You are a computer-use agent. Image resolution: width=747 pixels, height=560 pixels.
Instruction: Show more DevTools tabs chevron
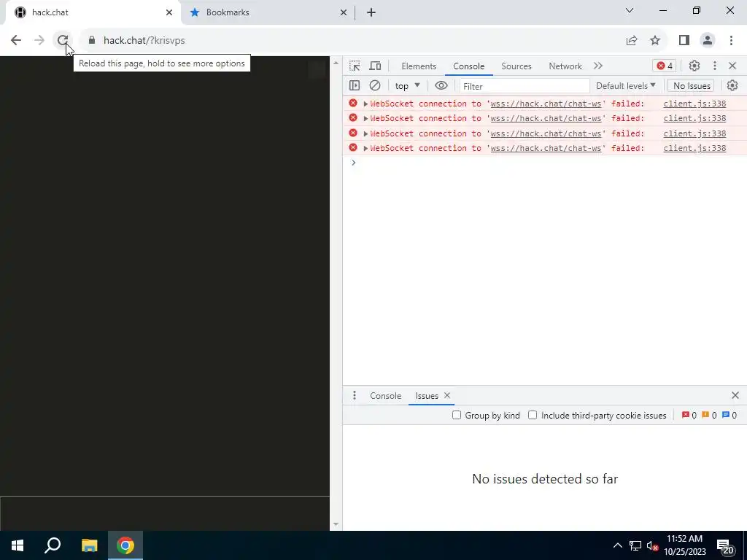click(x=598, y=66)
